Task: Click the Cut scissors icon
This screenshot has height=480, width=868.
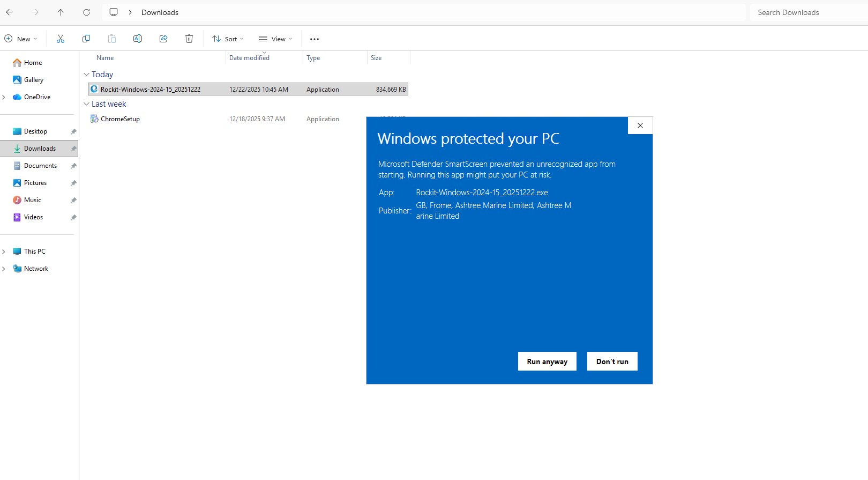Action: (x=61, y=39)
